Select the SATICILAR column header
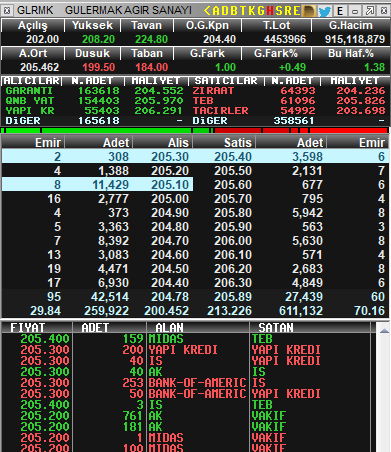This screenshot has height=452, width=391. click(226, 81)
